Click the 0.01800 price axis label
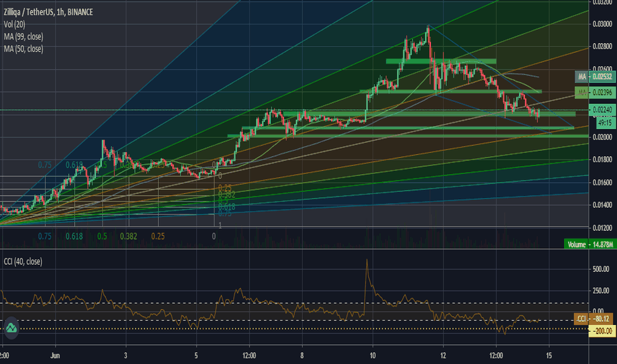This screenshot has height=364, width=617. (x=602, y=159)
